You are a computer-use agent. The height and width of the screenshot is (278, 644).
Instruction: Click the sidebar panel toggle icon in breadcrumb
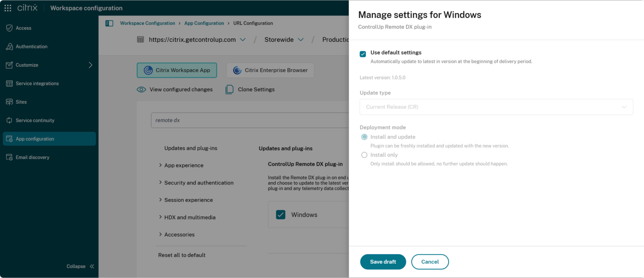pos(109,23)
